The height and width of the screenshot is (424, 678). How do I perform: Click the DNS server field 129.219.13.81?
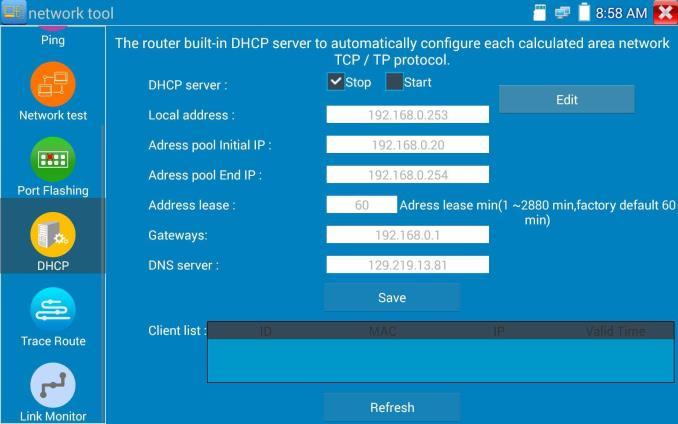pos(407,265)
